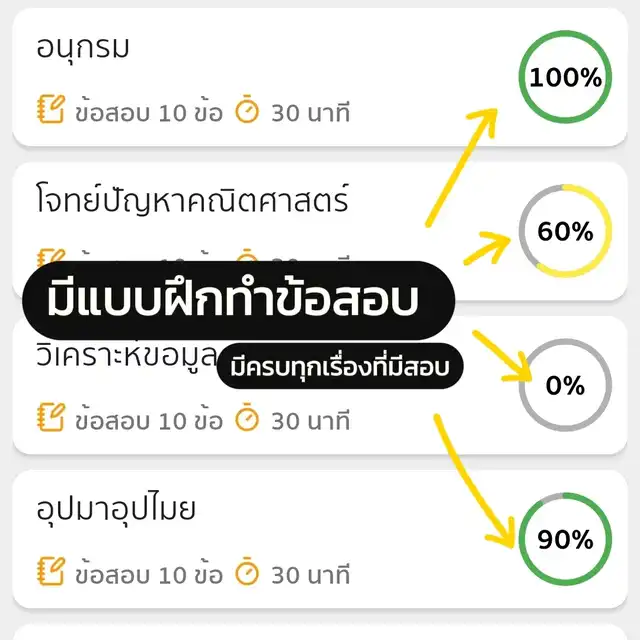This screenshot has height=640, width=640.
Task: Click the stopwatch icon in โจทย์ปัญหาคณิตศาสตร์ card
Action: [x=247, y=256]
